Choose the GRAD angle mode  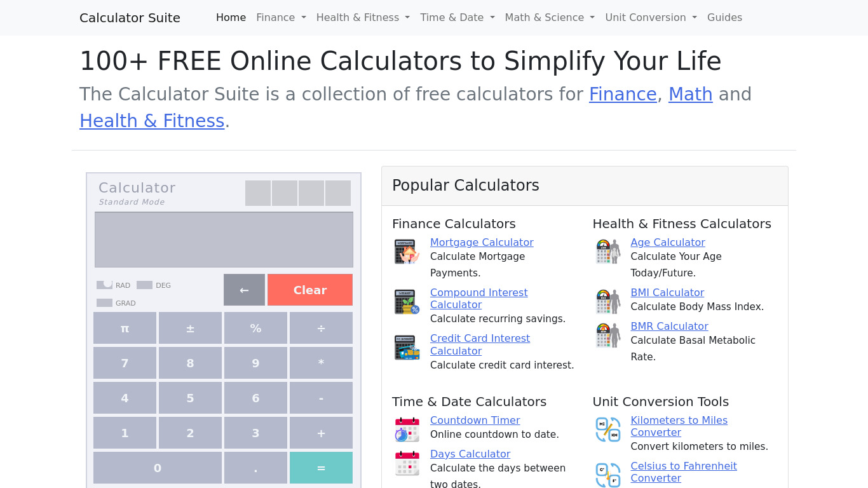click(105, 303)
